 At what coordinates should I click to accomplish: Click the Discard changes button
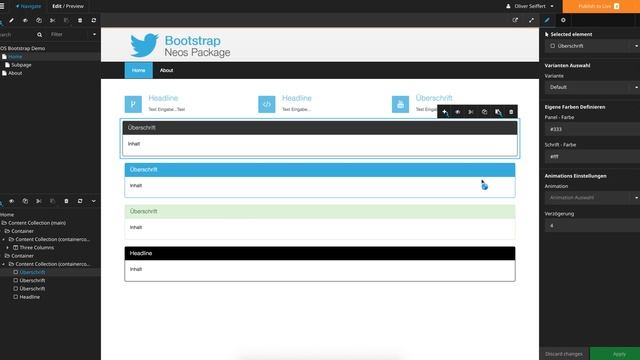click(x=564, y=354)
